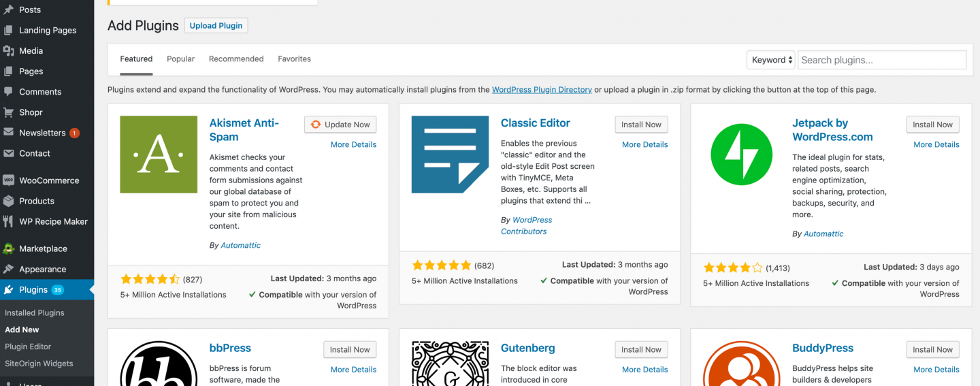
Task: Click the Classic Editor plugin logo
Action: click(450, 155)
